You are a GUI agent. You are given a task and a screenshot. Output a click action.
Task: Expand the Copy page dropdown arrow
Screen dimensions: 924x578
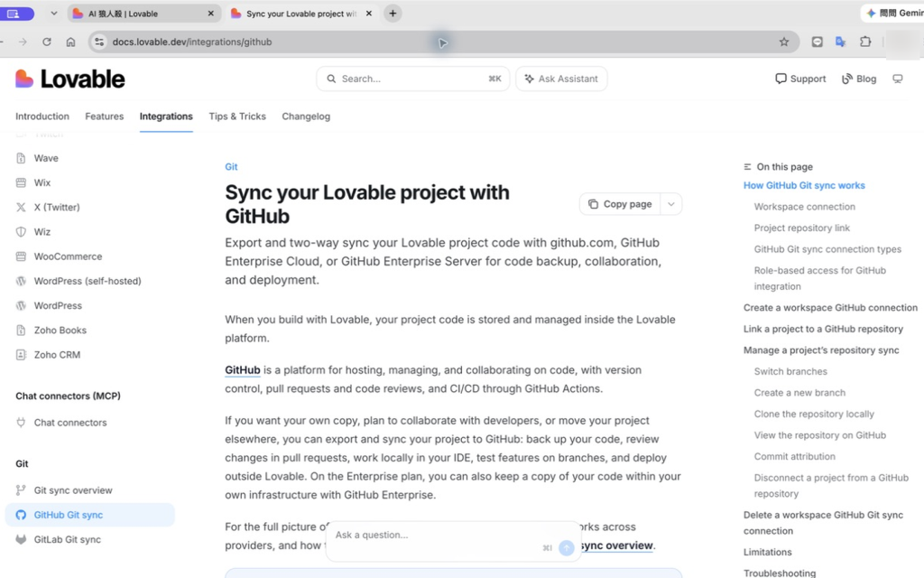click(x=671, y=204)
